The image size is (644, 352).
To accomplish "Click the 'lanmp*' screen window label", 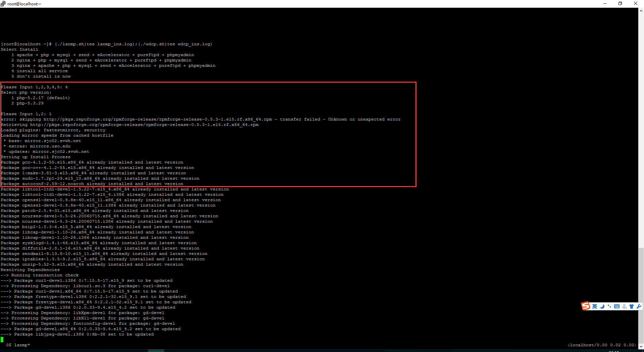I will 22,345.
